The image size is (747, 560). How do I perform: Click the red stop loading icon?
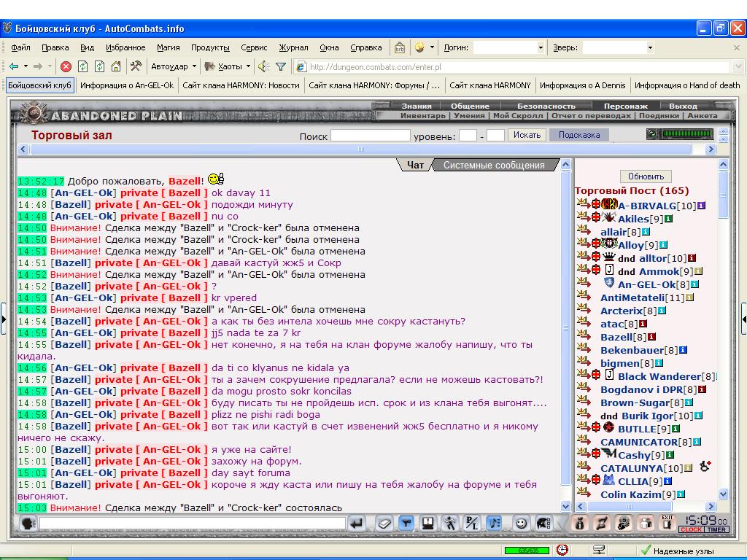point(66,66)
